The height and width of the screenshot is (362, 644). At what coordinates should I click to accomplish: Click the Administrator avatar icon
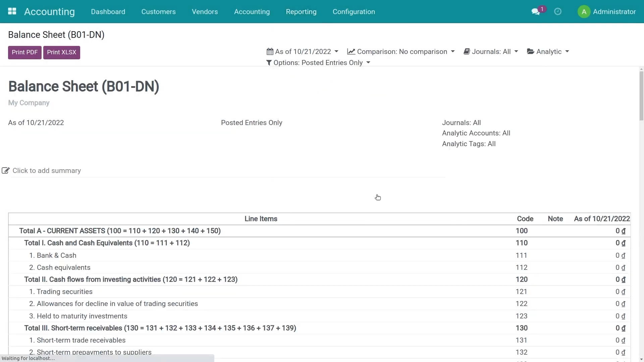584,12
